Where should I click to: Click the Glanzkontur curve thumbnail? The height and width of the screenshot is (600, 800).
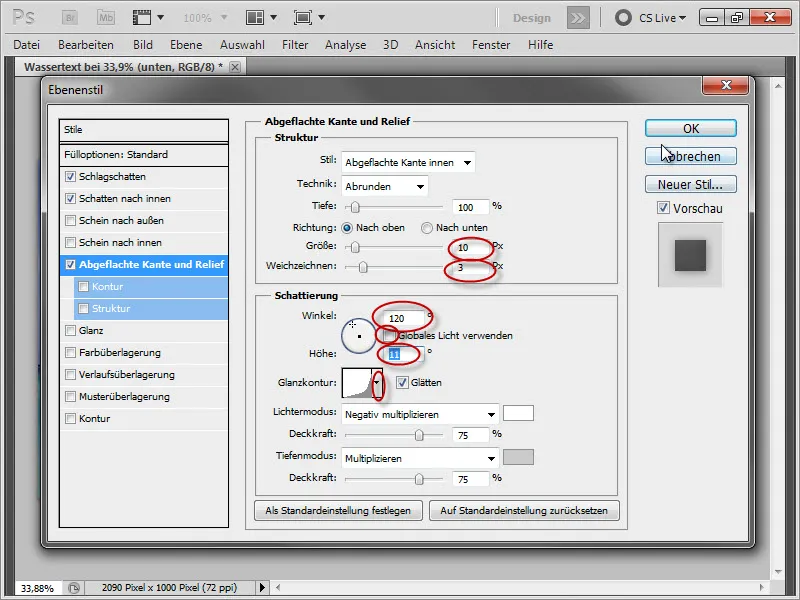[x=357, y=383]
